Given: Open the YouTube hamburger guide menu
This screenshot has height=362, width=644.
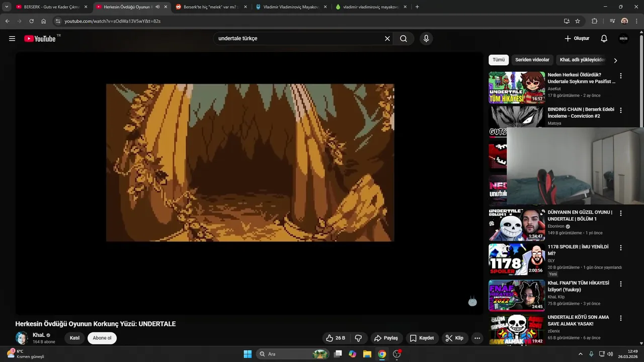Looking at the screenshot, I should (12, 39).
